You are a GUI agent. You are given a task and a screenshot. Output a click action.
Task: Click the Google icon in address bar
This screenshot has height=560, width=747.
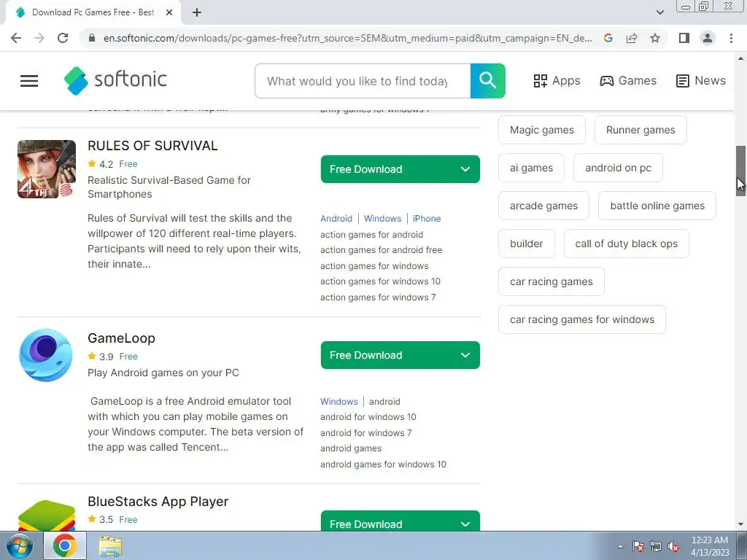point(608,38)
